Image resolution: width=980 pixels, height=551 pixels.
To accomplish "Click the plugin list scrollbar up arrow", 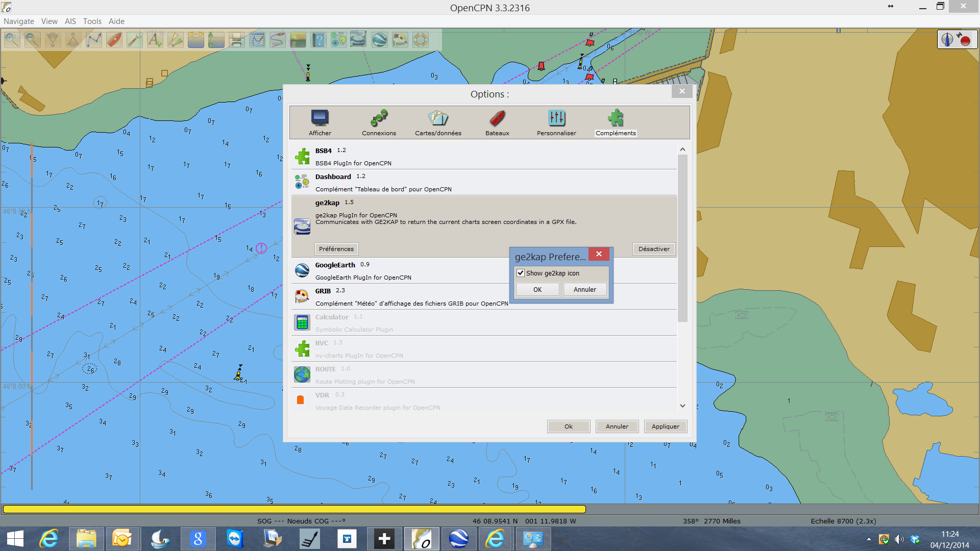I will coord(682,149).
